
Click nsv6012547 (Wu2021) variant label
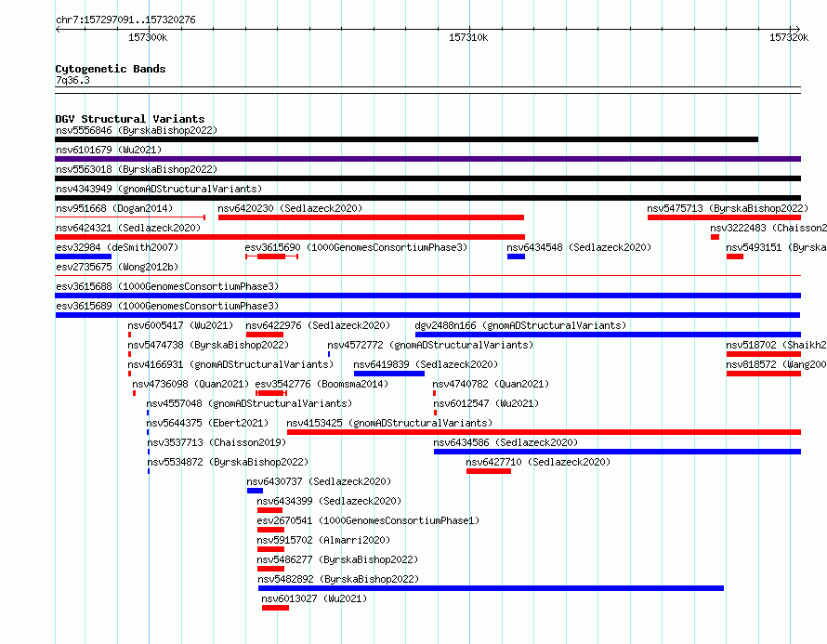(x=486, y=403)
